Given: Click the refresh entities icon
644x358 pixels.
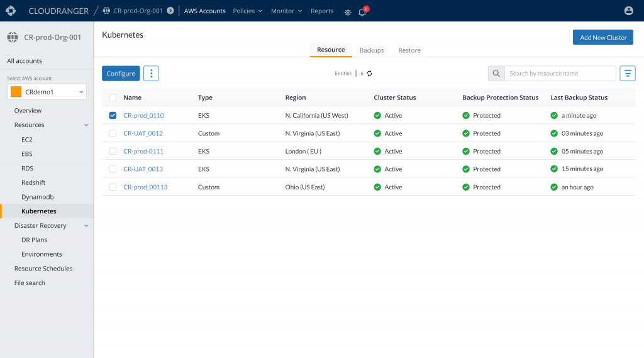Looking at the screenshot, I should pos(370,74).
